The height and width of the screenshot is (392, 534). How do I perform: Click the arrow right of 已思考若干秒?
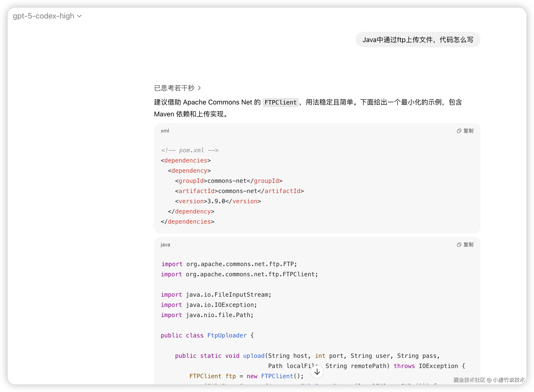(x=199, y=88)
